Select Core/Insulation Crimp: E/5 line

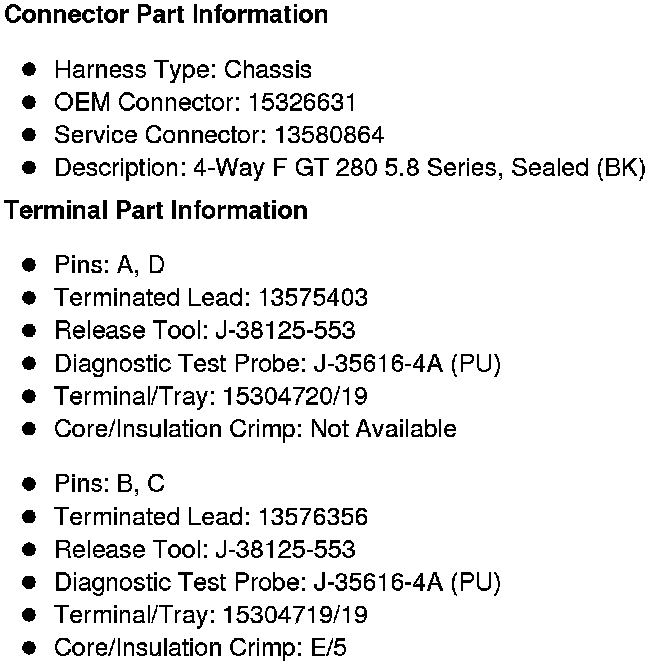click(x=200, y=647)
